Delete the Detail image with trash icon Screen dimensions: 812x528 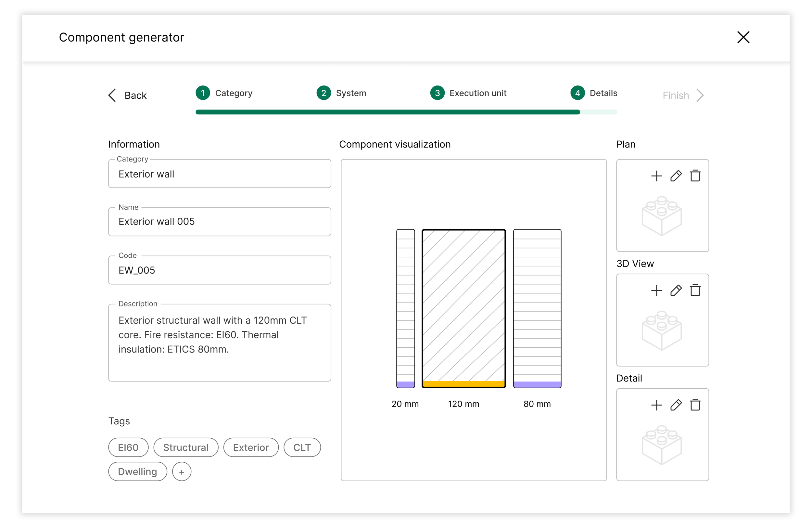click(x=695, y=406)
